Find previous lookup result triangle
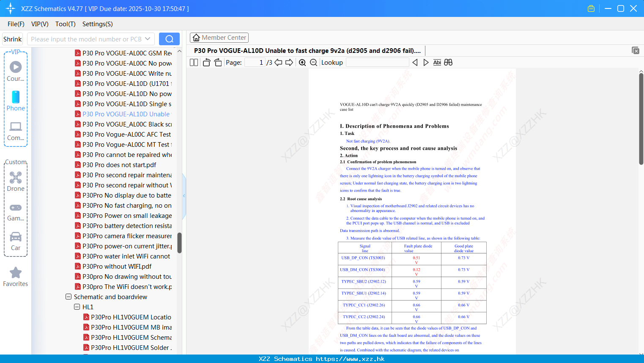Viewport: 644px width, 363px height. point(415,63)
